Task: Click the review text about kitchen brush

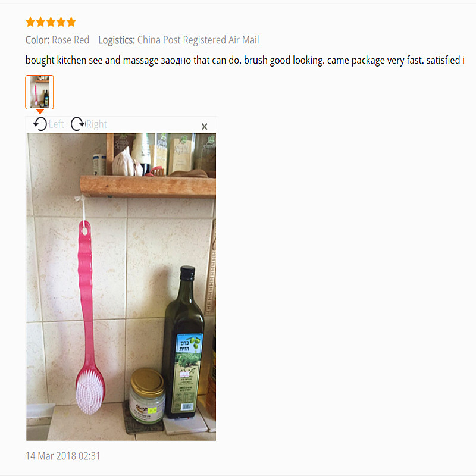Action: tap(245, 60)
